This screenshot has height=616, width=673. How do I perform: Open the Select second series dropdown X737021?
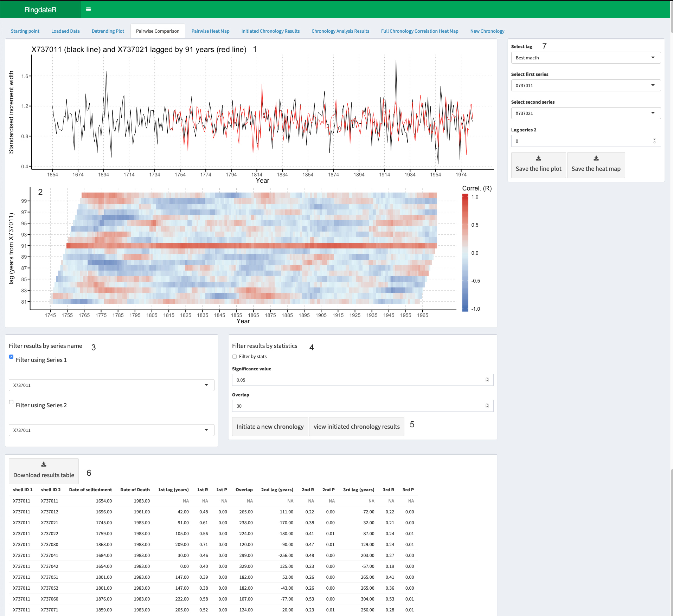(x=586, y=113)
